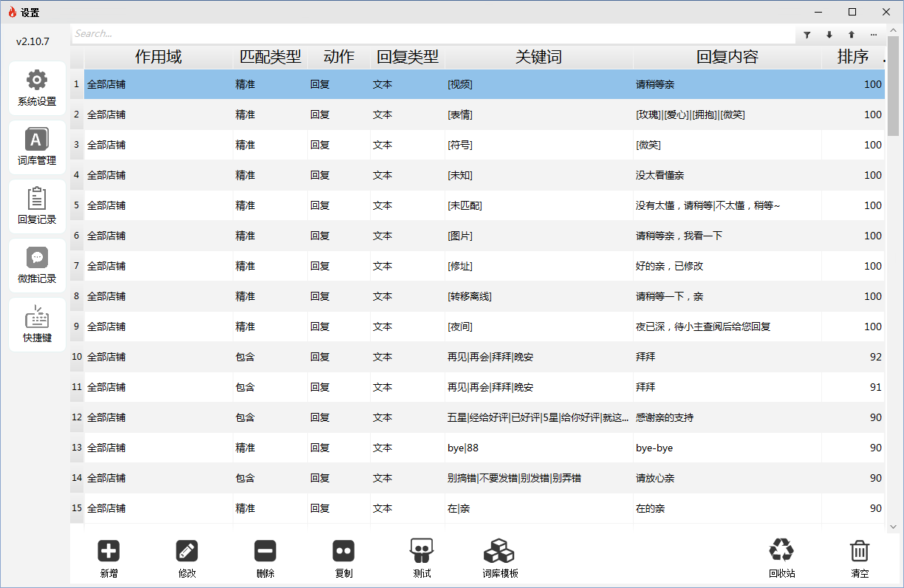The height and width of the screenshot is (588, 904).
Task: Sort by 回复类型 column header
Action: [x=408, y=57]
